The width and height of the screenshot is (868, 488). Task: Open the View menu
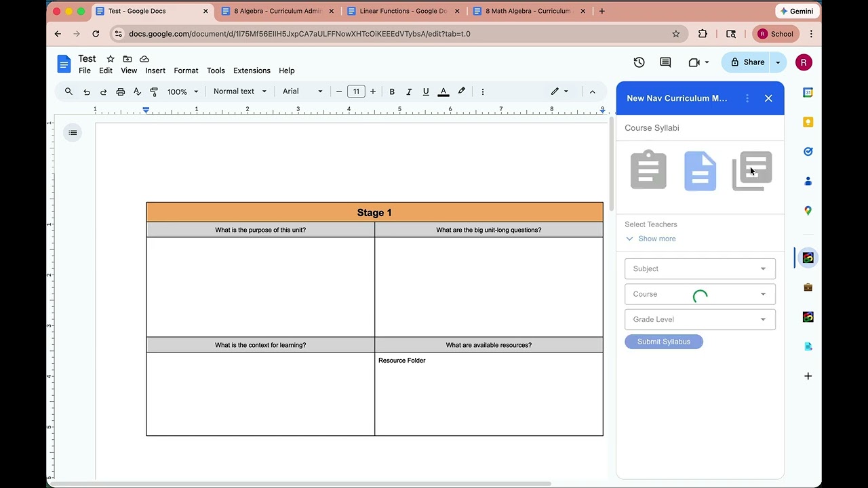(x=129, y=70)
